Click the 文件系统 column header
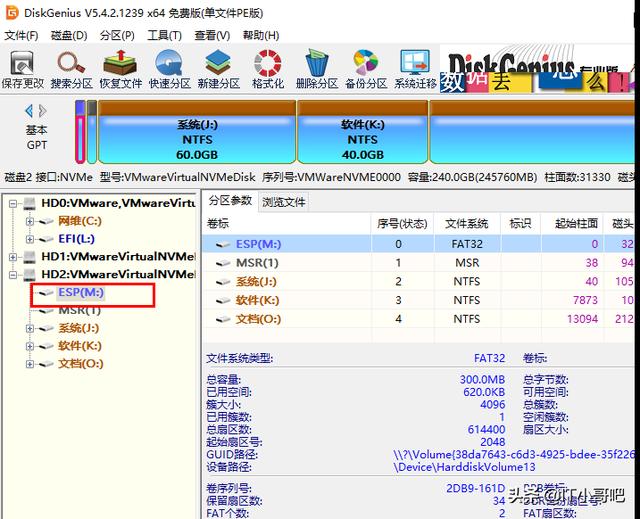640x519 pixels. (x=466, y=222)
